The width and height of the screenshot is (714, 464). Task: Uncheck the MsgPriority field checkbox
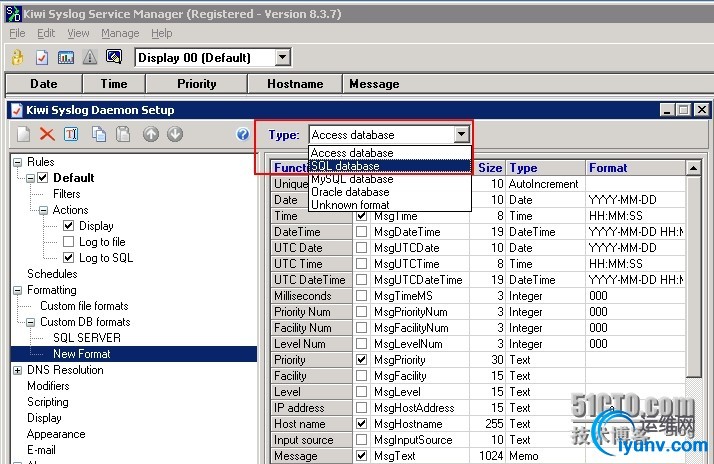[x=362, y=360]
